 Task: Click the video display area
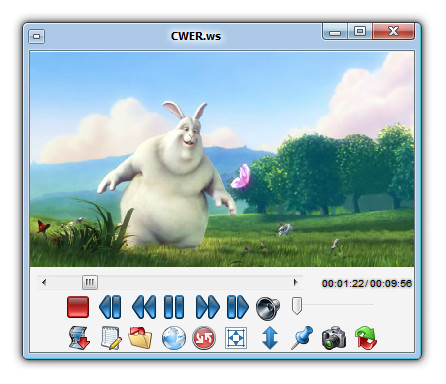point(222,159)
